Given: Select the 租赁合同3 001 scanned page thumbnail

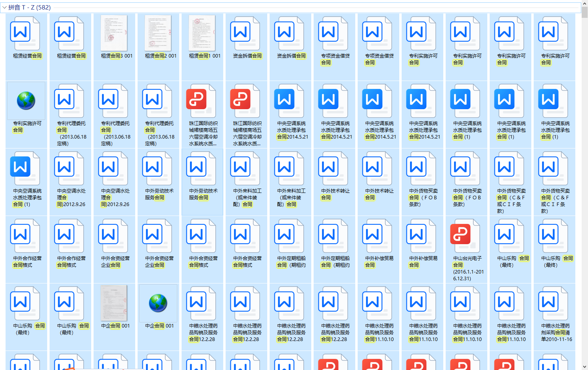Looking at the screenshot, I should 114,33.
